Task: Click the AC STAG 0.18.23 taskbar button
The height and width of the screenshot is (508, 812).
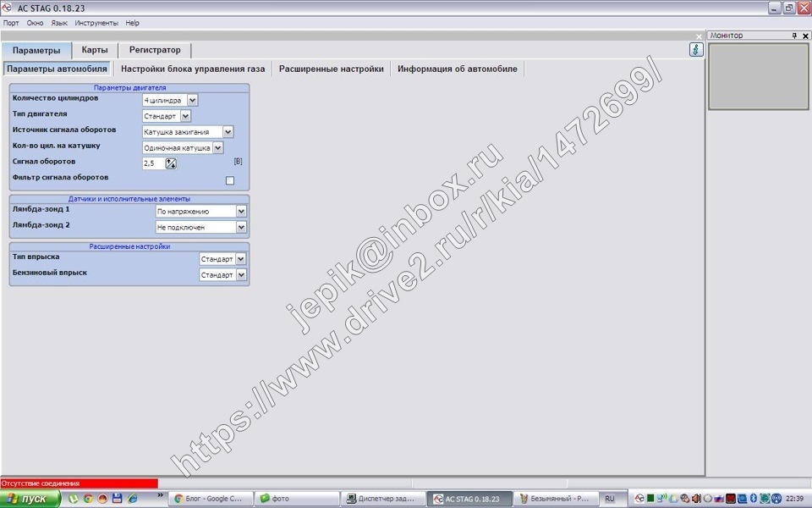Action: tap(469, 499)
